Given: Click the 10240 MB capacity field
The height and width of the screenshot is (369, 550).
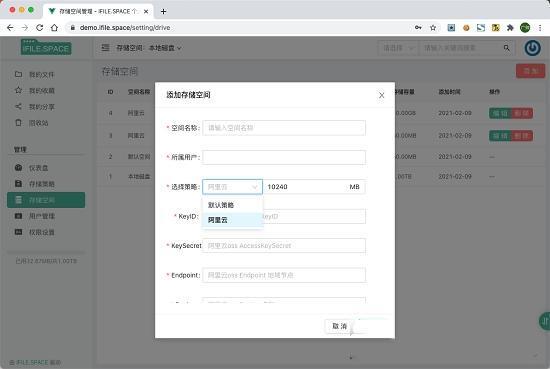Looking at the screenshot, I should coord(314,187).
